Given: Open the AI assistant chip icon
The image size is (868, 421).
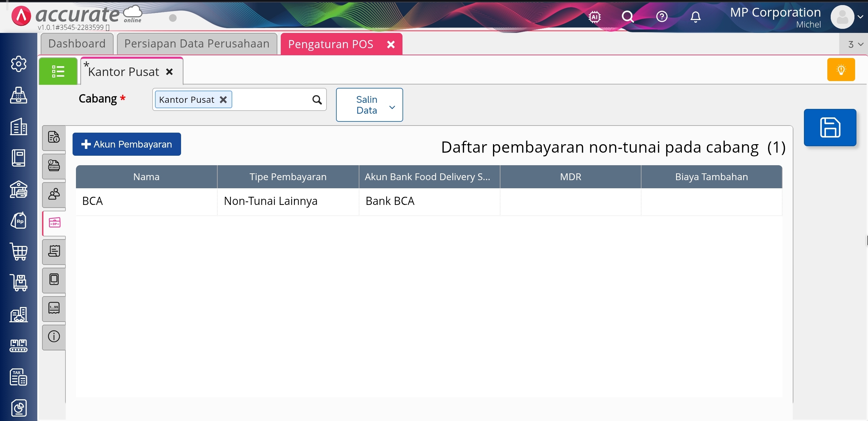Looking at the screenshot, I should tap(594, 17).
